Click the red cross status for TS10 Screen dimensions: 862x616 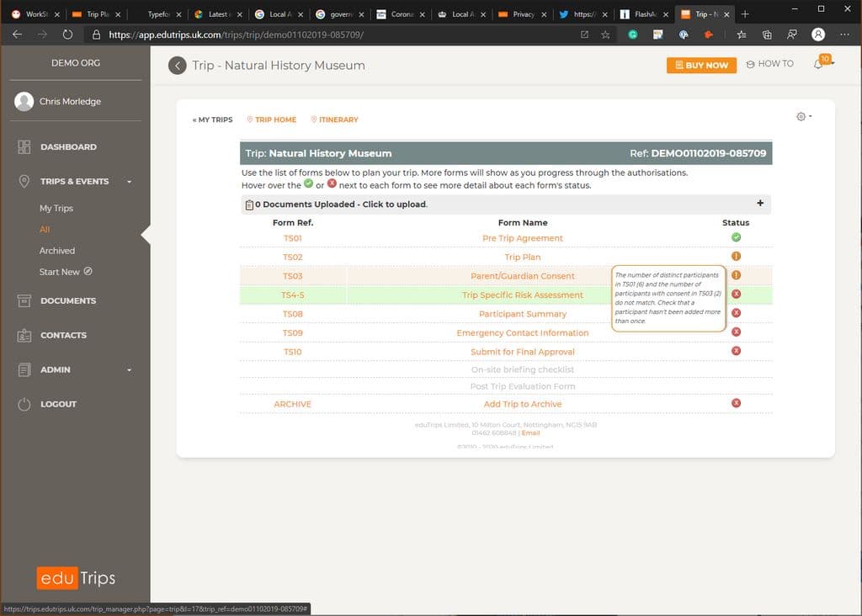pos(736,351)
